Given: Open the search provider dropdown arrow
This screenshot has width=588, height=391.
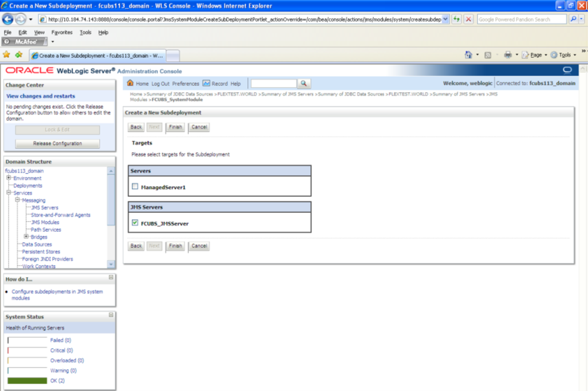Looking at the screenshot, I should [582, 19].
